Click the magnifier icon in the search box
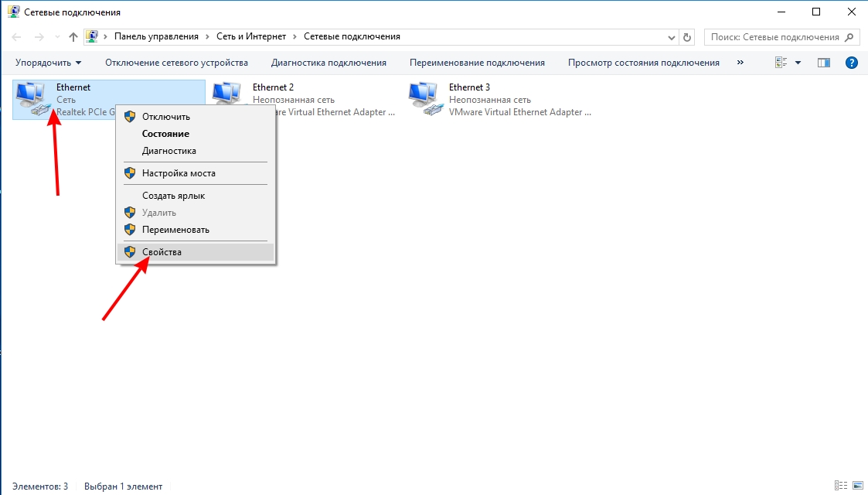 tap(849, 36)
